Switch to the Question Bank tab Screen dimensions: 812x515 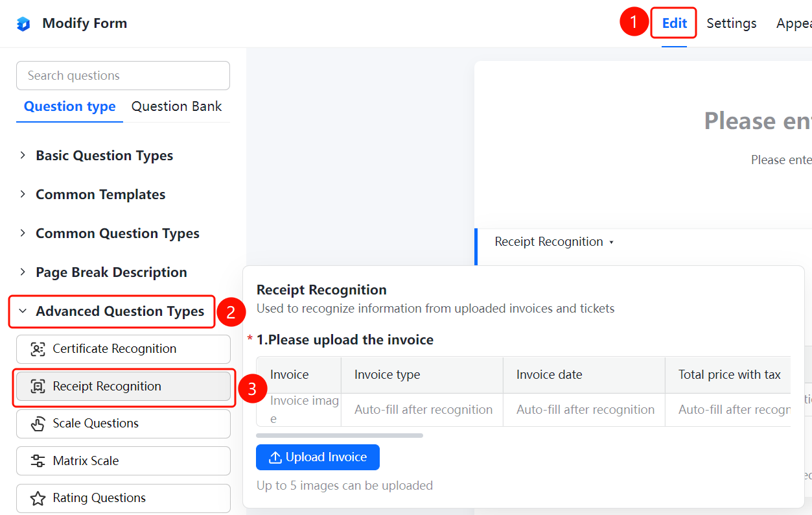[177, 106]
